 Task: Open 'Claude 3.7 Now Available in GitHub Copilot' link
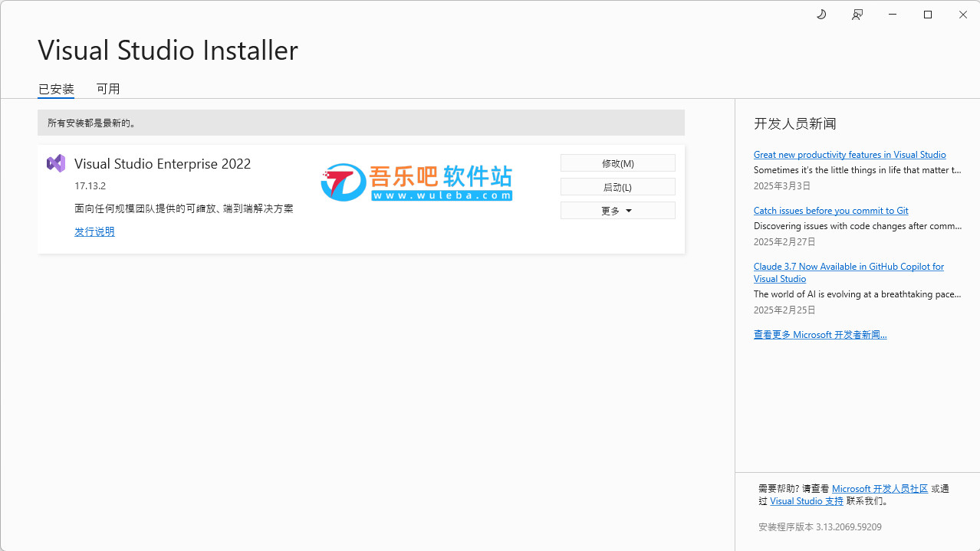point(849,273)
